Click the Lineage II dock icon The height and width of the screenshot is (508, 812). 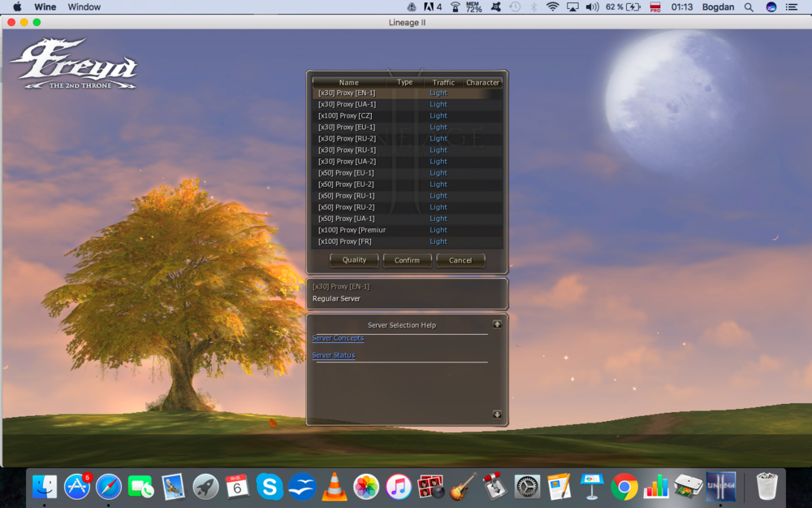coord(720,486)
